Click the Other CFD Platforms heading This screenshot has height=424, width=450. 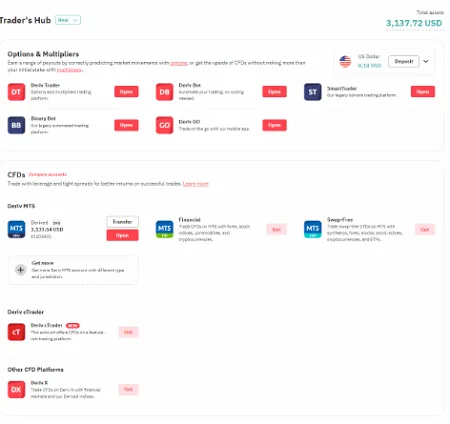coord(35,370)
